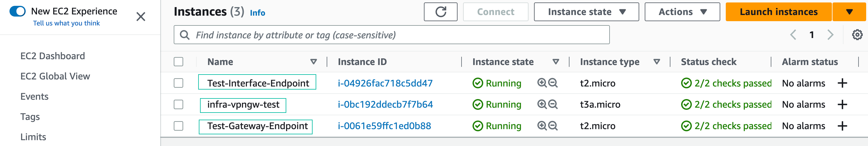
Task: Open the Instance state dropdown button
Action: [586, 12]
